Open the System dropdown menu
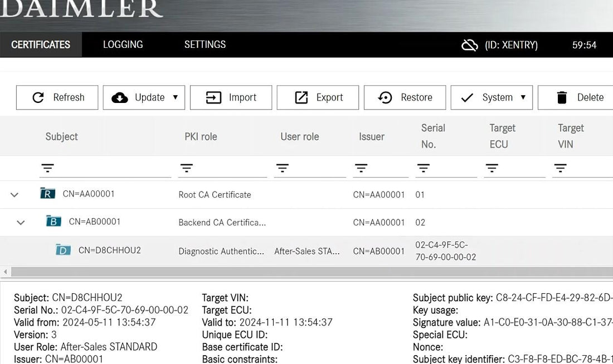The width and height of the screenshot is (613, 364). [492, 97]
